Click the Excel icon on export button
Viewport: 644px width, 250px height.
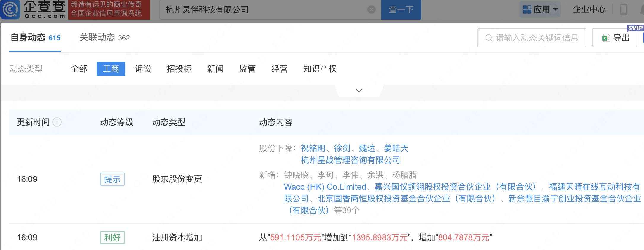606,38
